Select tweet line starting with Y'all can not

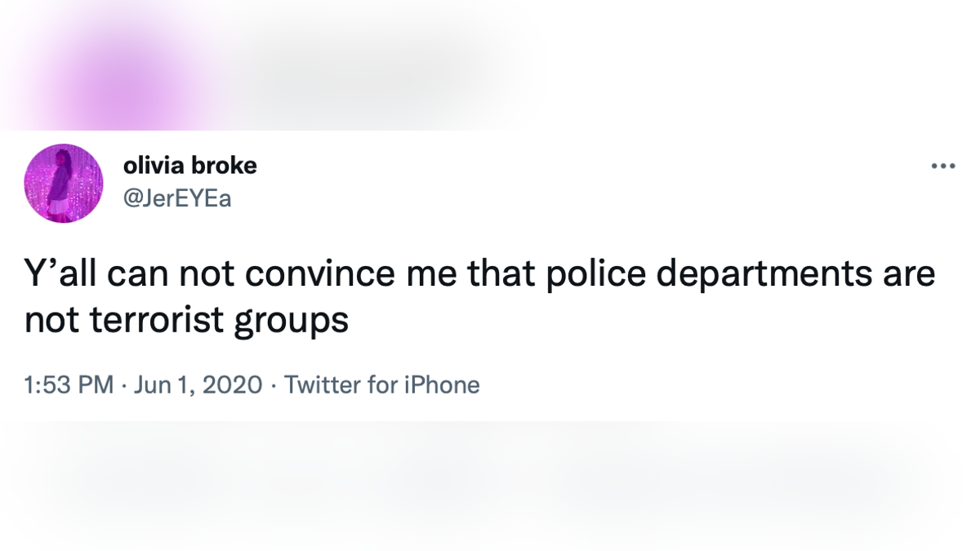[480, 275]
